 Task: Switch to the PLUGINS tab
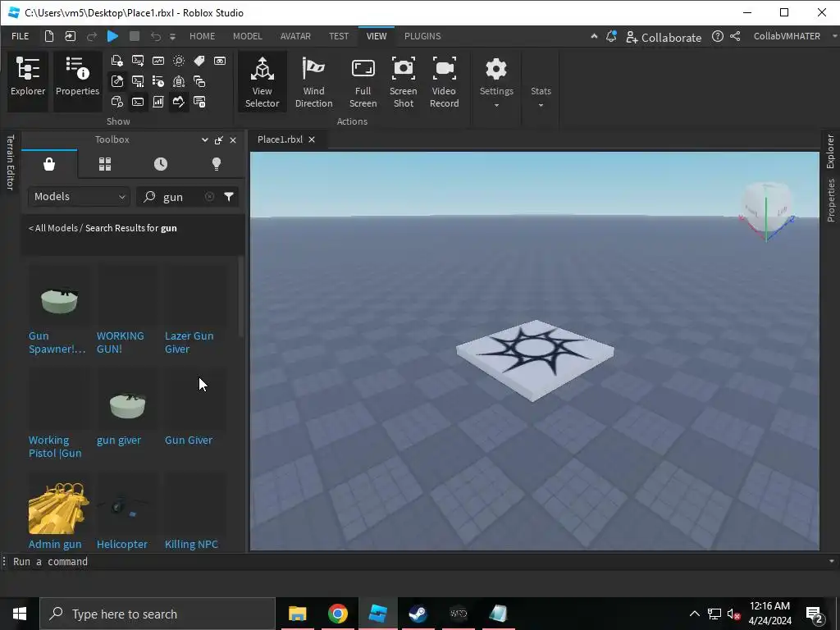[x=422, y=36]
